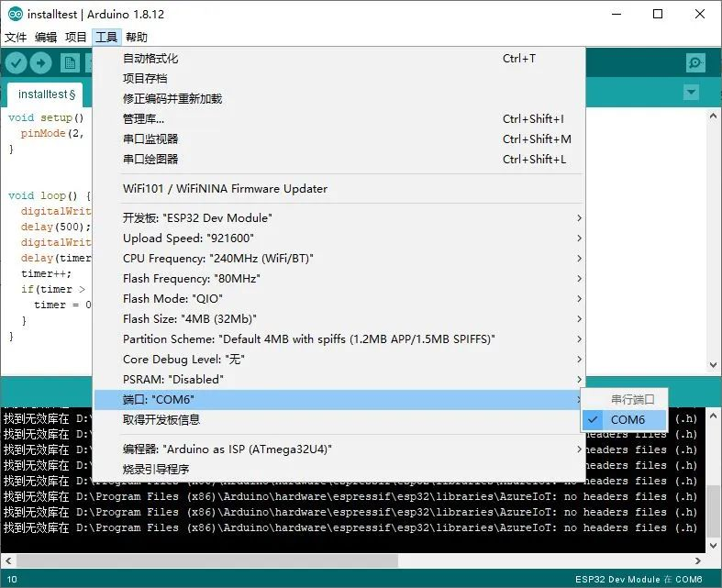The width and height of the screenshot is (722, 588).
Task: Select the checked COM6 serial port
Action: pos(624,420)
